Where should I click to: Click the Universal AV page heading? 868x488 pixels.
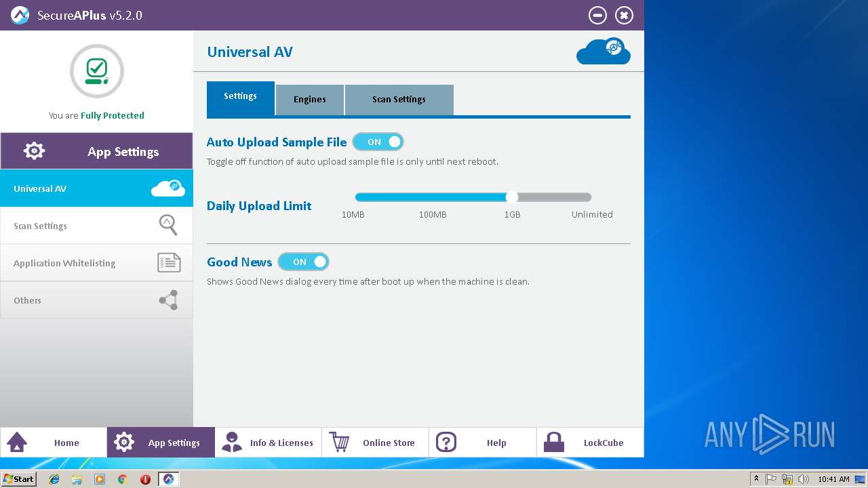[250, 52]
